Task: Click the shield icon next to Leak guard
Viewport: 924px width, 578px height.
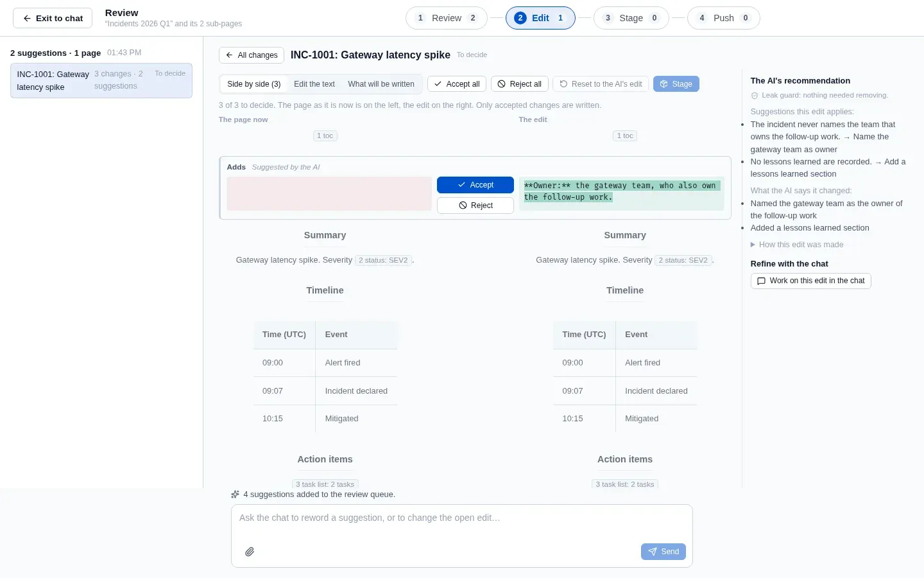Action: [755, 96]
